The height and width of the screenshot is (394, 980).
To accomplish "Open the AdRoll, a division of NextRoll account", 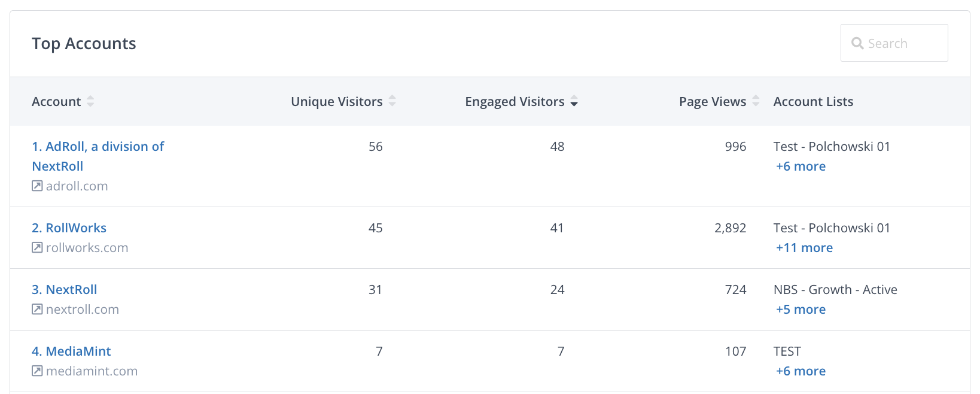I will pyautogui.click(x=98, y=147).
